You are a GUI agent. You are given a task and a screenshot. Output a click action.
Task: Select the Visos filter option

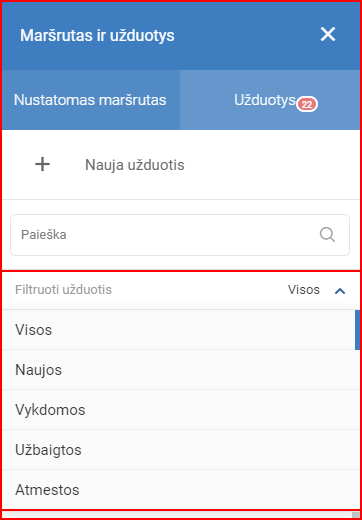click(179, 330)
